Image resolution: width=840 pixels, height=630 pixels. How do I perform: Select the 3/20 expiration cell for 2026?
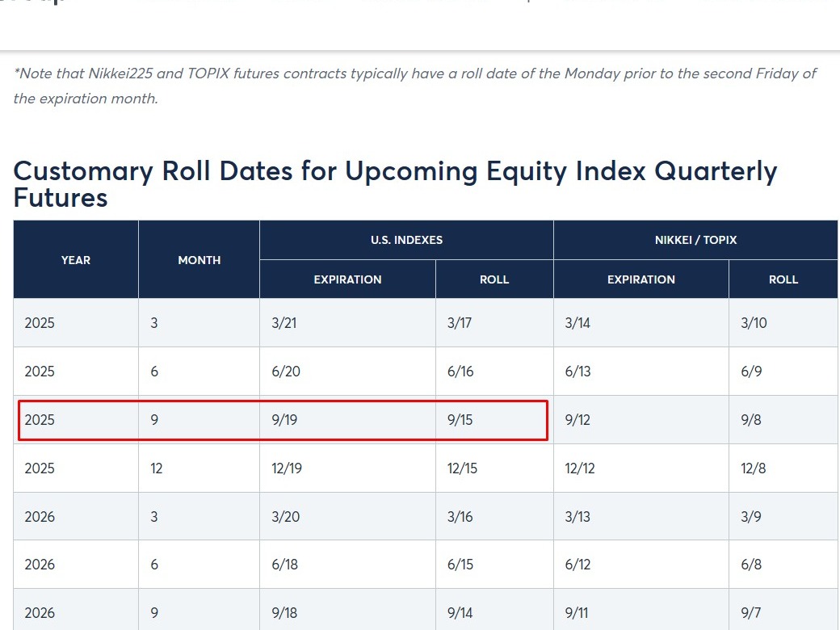coord(285,517)
